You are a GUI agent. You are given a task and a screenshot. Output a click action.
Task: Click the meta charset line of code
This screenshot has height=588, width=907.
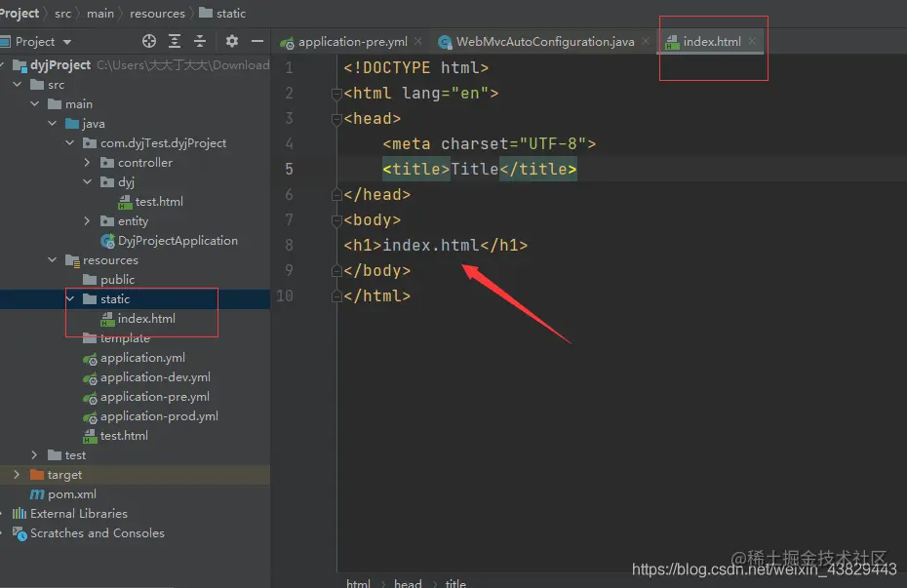coord(489,143)
